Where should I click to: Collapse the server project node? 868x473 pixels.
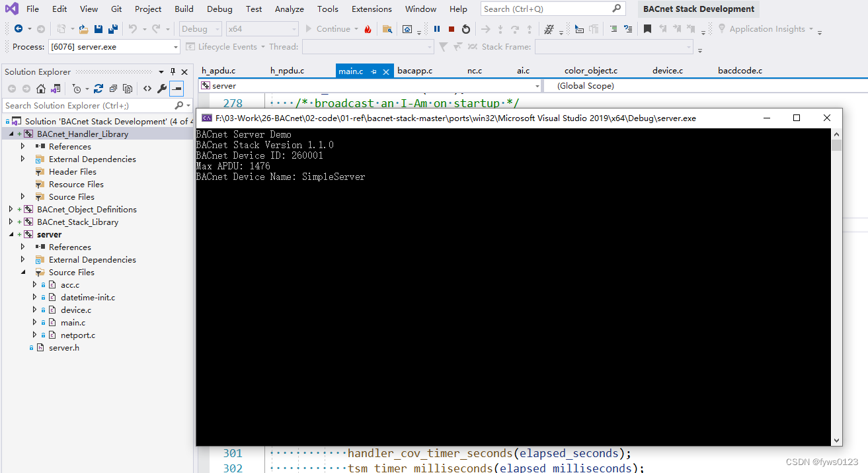click(11, 234)
